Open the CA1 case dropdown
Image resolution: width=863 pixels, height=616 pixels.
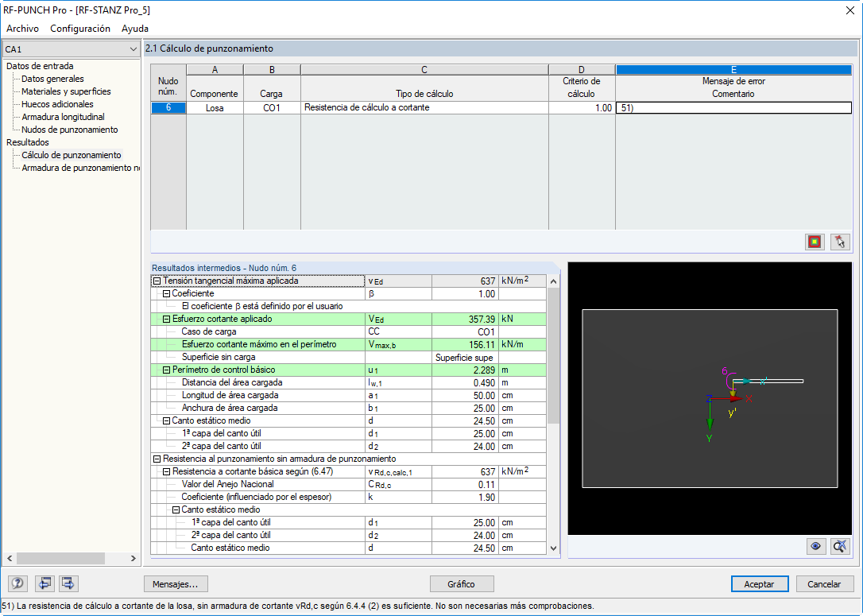coord(71,49)
